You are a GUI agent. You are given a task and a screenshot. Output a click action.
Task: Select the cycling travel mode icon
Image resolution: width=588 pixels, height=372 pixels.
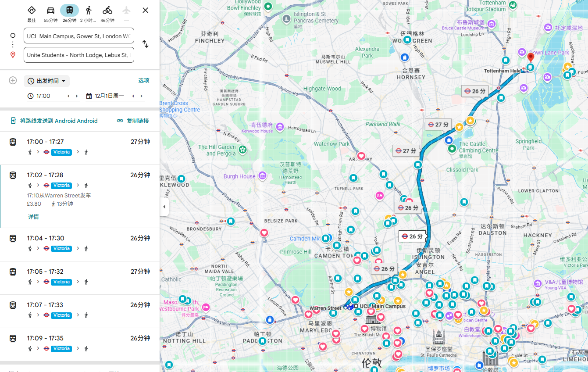click(107, 11)
